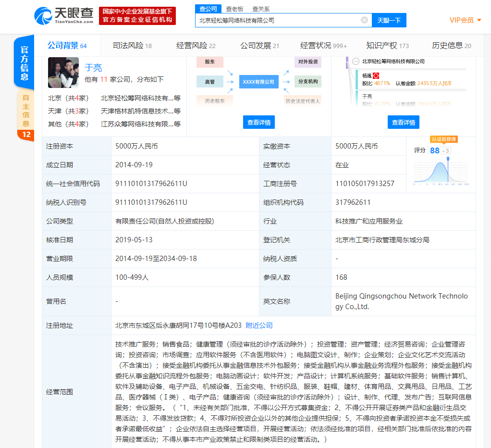491x448 pixels.
Task: Click the +3 score bonus badge
Action: (x=445, y=150)
